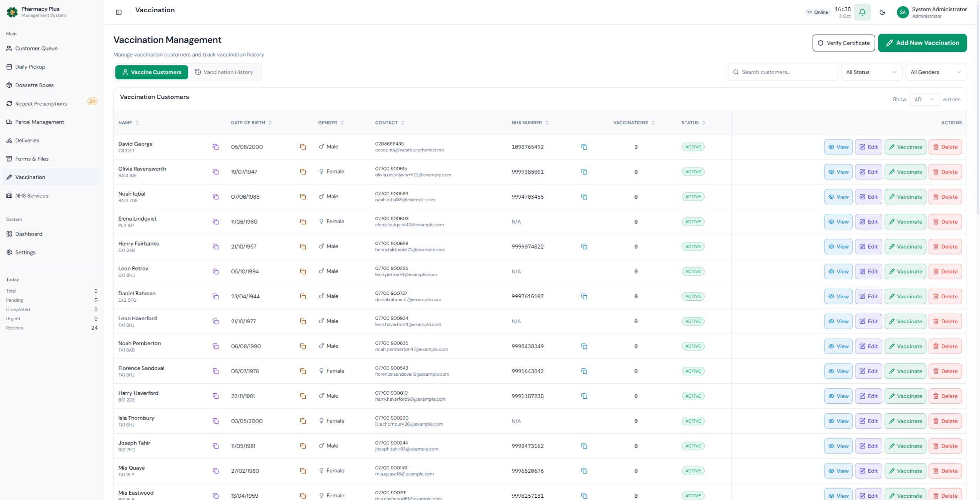The height and width of the screenshot is (500, 980).
Task: Open the Dashboard
Action: click(52, 234)
